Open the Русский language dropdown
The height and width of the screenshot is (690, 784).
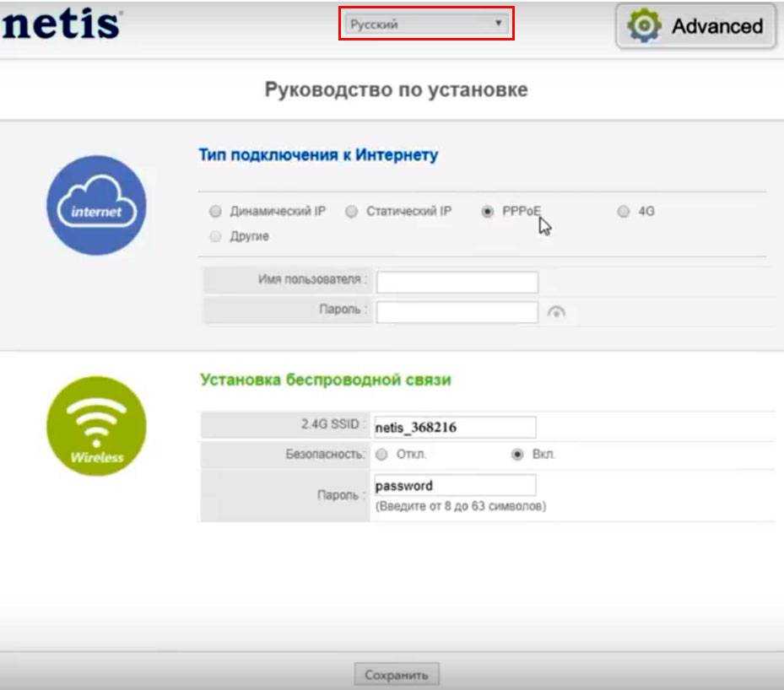[x=426, y=24]
